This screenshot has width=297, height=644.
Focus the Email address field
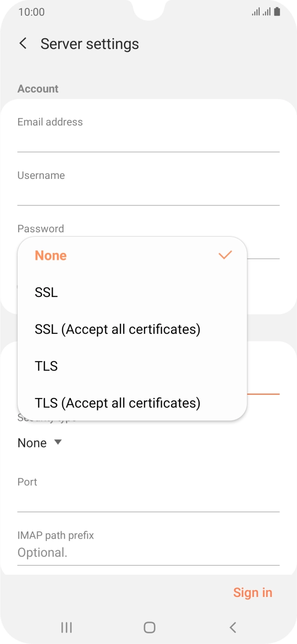tap(148, 141)
